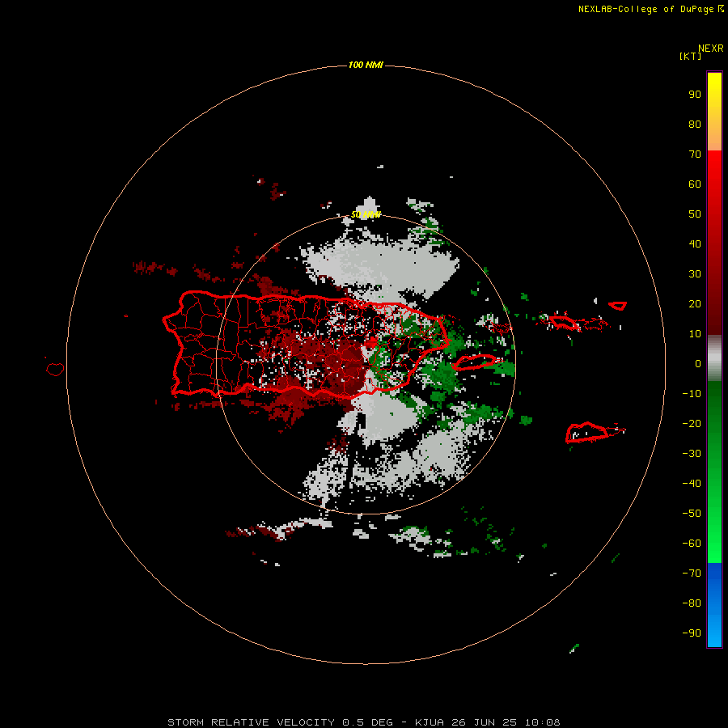The width and height of the screenshot is (728, 728).
Task: Click the small island outline west of Puerto Rico
Action: (x=55, y=369)
